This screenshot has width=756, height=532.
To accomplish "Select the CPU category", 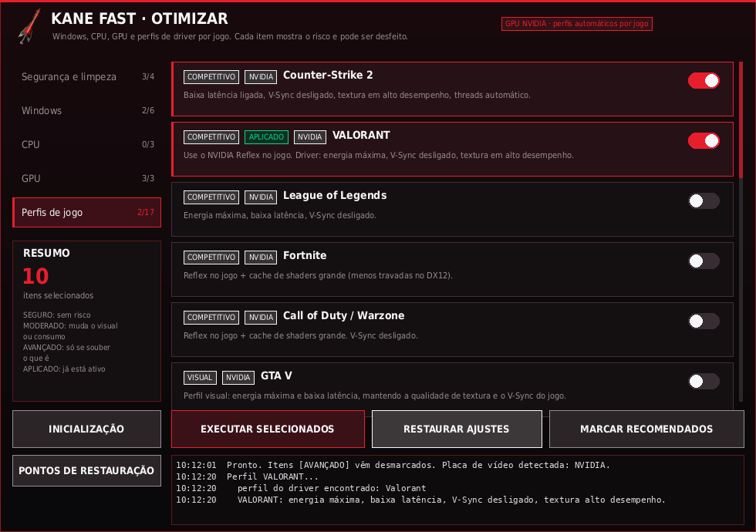I will 86,144.
